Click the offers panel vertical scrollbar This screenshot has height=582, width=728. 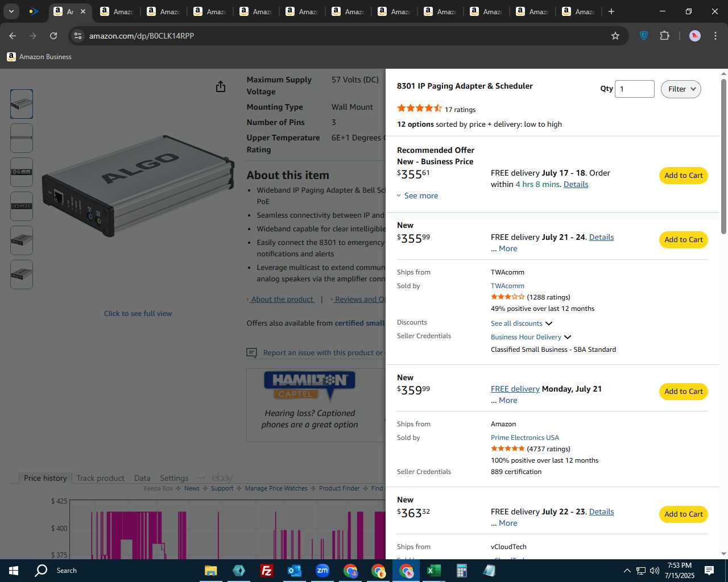pyautogui.click(x=723, y=156)
